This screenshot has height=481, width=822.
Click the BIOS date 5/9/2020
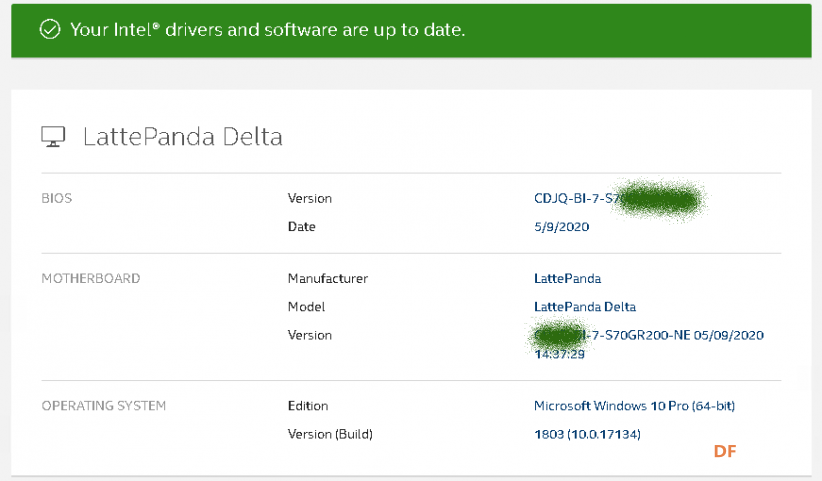pos(561,227)
